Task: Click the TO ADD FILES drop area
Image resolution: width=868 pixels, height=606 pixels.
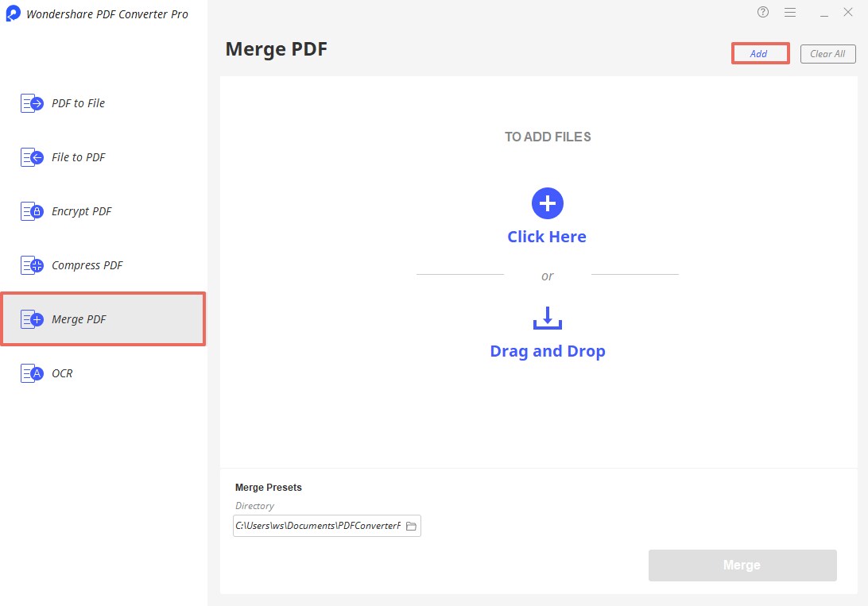Action: 547,137
